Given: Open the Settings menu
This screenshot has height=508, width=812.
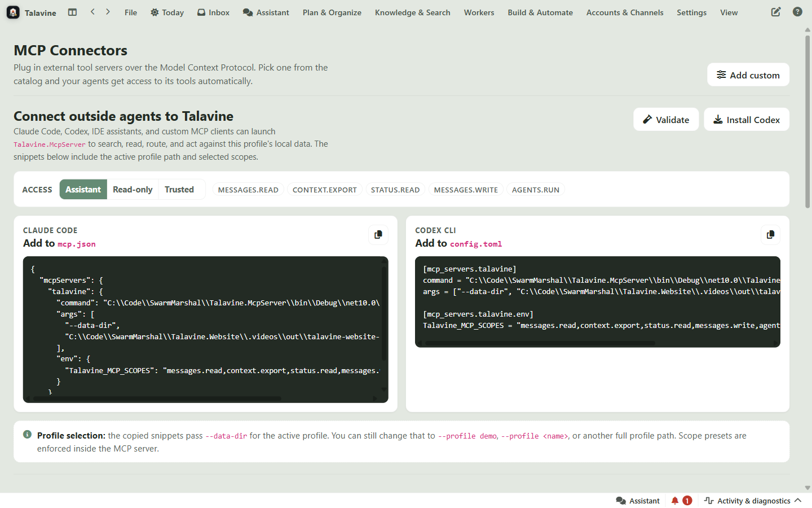Looking at the screenshot, I should 691,12.
